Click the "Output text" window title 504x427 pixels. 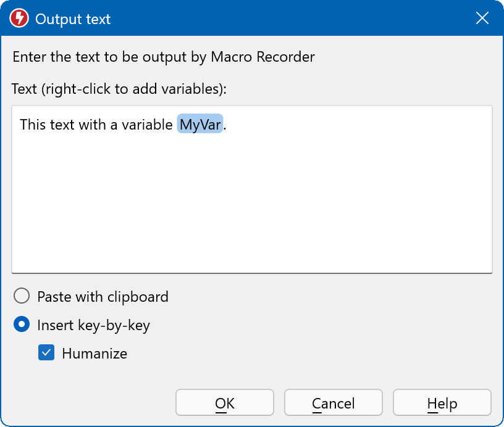pos(73,19)
